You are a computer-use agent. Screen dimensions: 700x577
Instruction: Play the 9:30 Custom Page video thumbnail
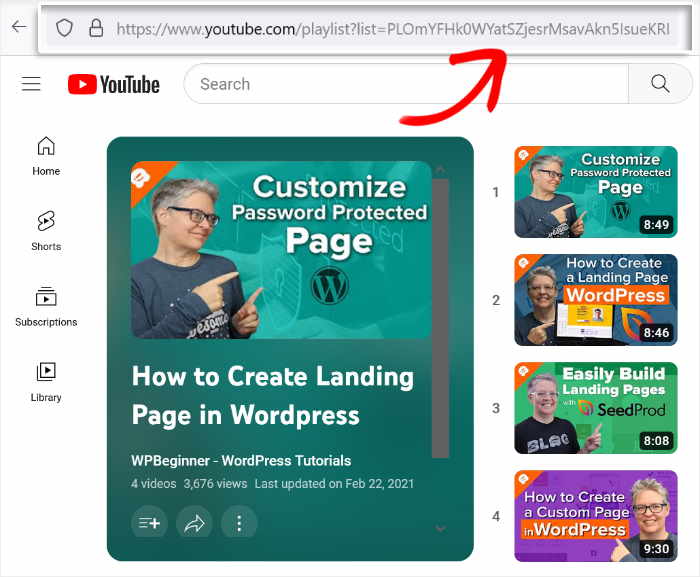click(595, 516)
